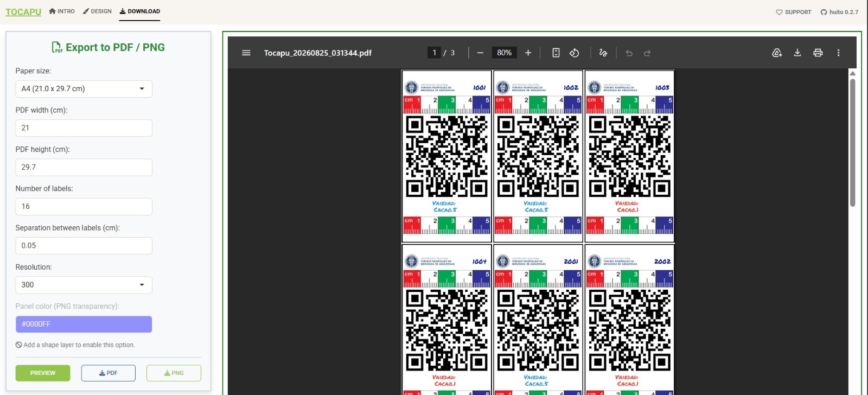
Task: Click the 80% zoom level box
Action: [x=505, y=53]
